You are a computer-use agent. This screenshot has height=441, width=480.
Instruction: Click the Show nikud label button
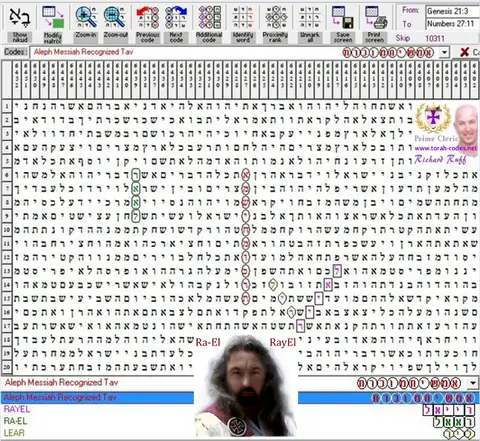(20, 37)
